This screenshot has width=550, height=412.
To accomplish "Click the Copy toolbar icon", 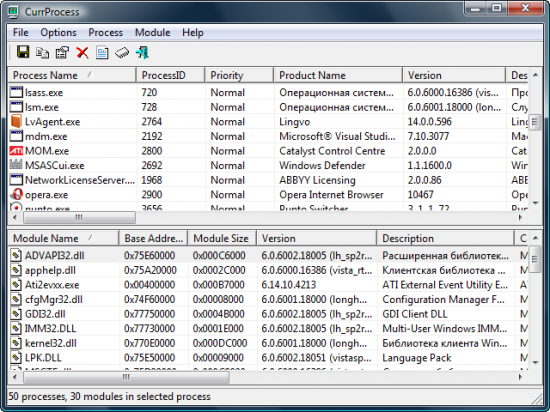I will click(x=42, y=53).
